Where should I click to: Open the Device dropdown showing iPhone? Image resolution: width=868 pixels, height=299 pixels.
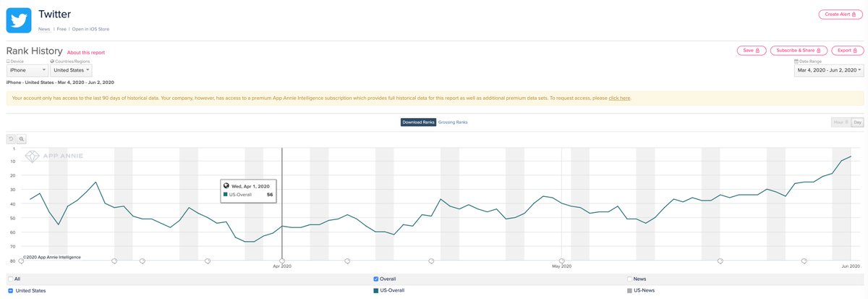pyautogui.click(x=27, y=70)
